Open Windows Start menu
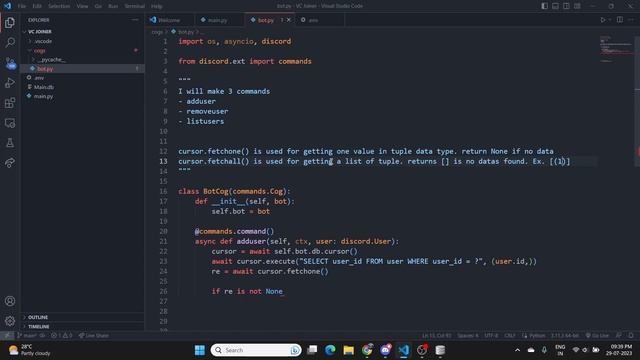 click(200, 350)
